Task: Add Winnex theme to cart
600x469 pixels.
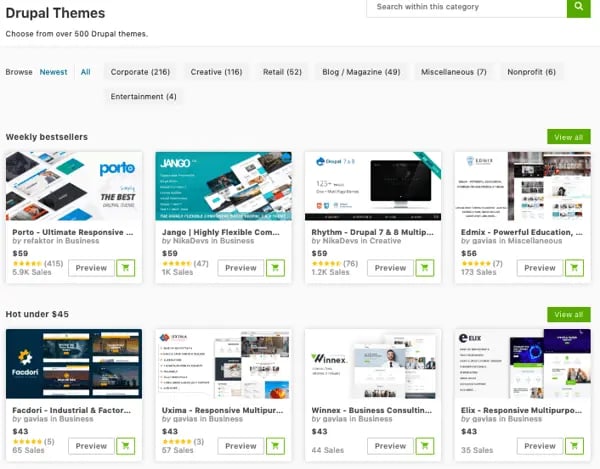Action: tap(425, 446)
